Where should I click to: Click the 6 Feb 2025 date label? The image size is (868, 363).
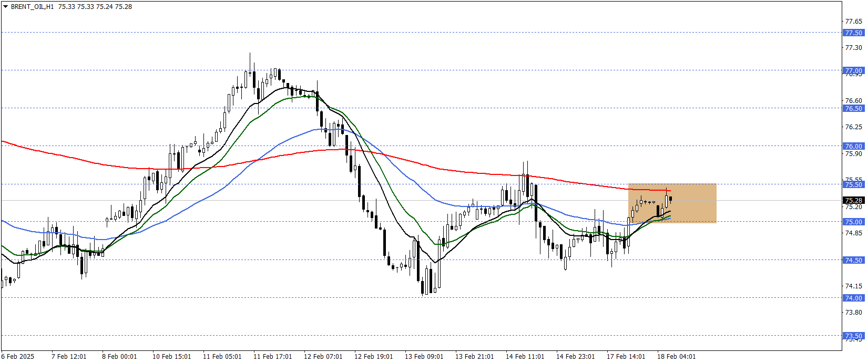18,356
